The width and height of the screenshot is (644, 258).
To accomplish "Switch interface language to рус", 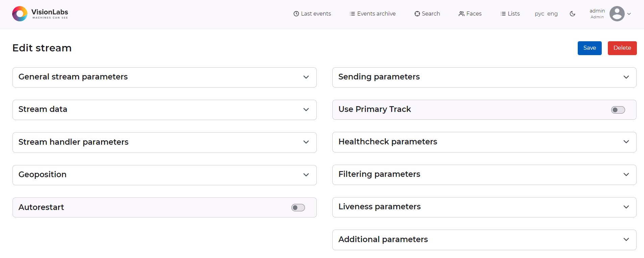I will tap(539, 14).
